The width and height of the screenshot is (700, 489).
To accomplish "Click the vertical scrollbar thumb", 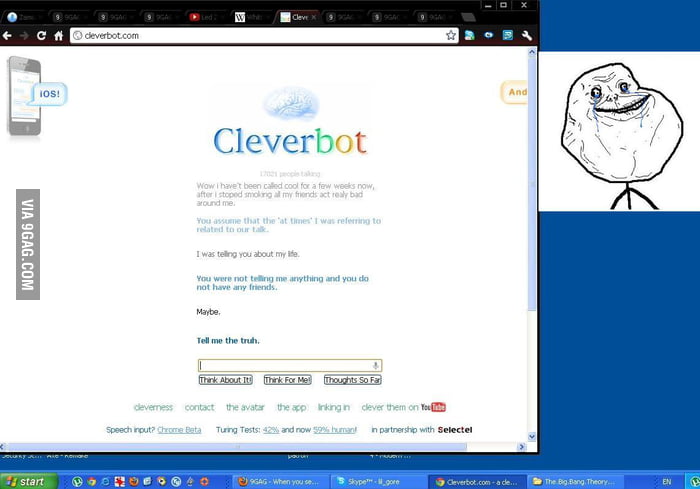I will [532, 183].
